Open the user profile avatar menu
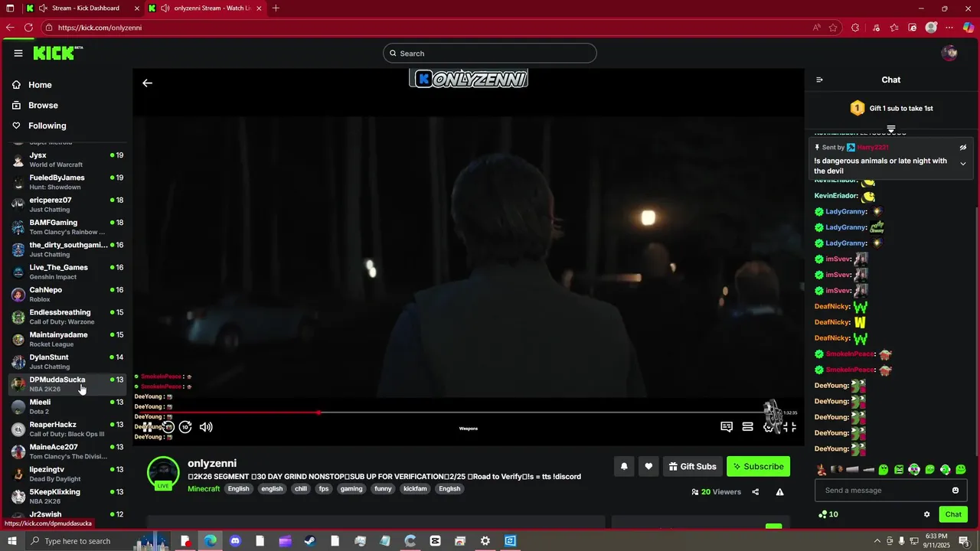This screenshot has height=551, width=980. coord(949,53)
